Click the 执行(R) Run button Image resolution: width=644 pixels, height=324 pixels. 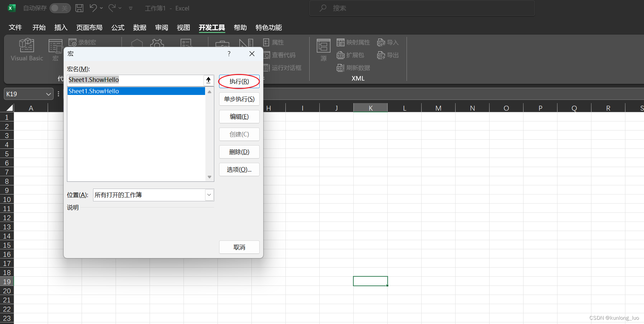point(239,81)
